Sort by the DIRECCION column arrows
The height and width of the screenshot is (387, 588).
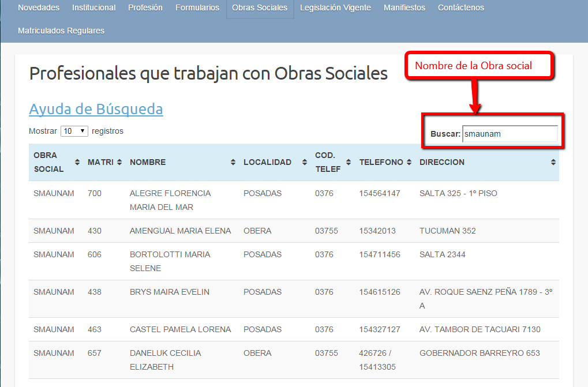[x=553, y=162]
